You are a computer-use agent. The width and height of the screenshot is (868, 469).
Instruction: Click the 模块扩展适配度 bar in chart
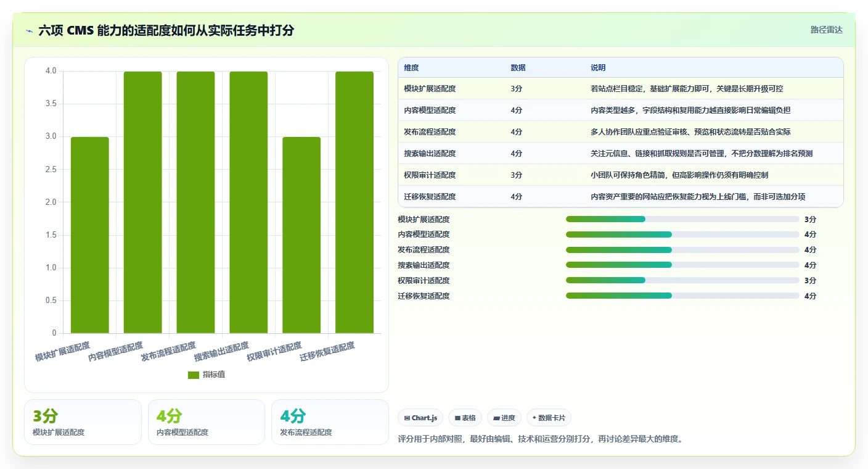[x=89, y=235]
